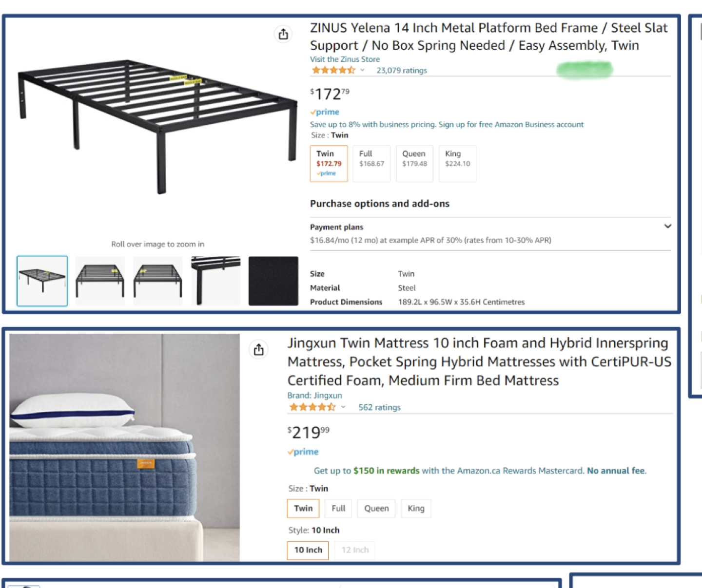The image size is (702, 588).
Task: Choose the Twin bed frame option at $172.79
Action: 329,164
